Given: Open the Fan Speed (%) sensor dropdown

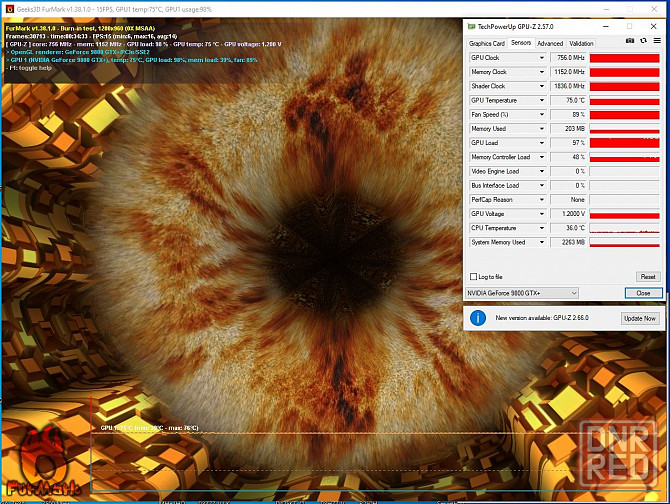Looking at the screenshot, I should (542, 114).
